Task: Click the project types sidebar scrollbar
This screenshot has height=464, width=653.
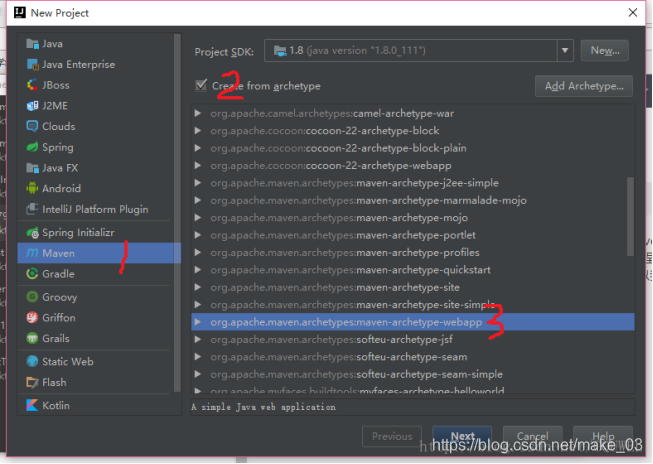Action: coord(177,212)
